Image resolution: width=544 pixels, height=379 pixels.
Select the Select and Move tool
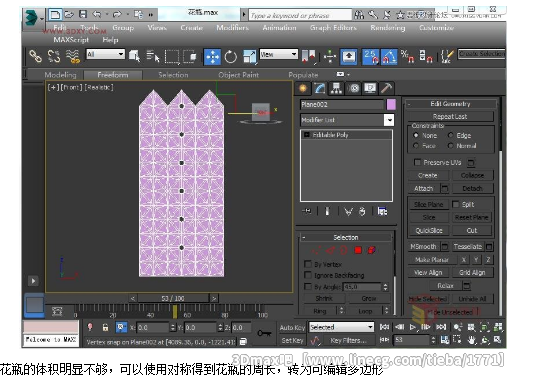click(212, 57)
